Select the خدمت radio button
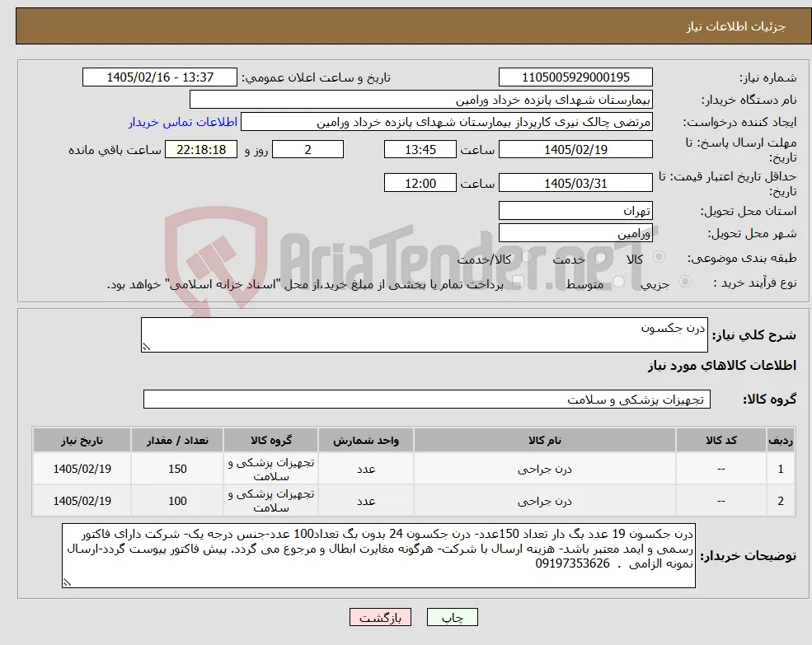Viewport: 812px width, 645px height. [x=601, y=257]
